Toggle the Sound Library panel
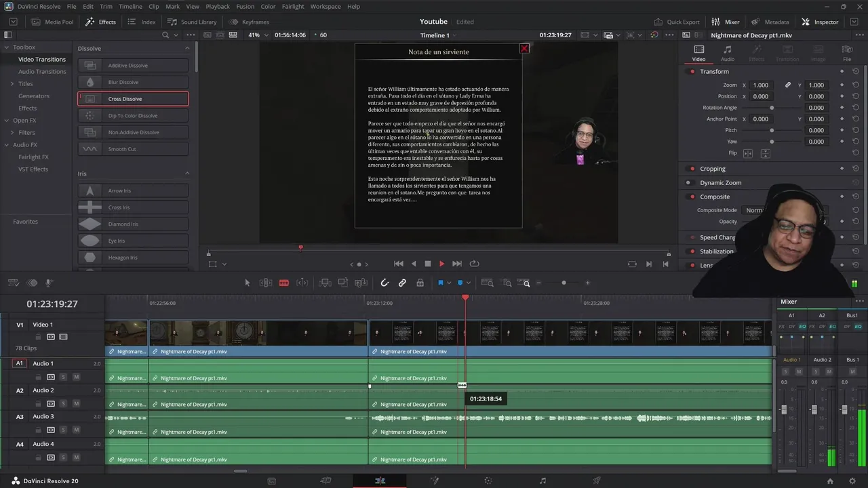This screenshot has width=868, height=488. pyautogui.click(x=193, y=22)
